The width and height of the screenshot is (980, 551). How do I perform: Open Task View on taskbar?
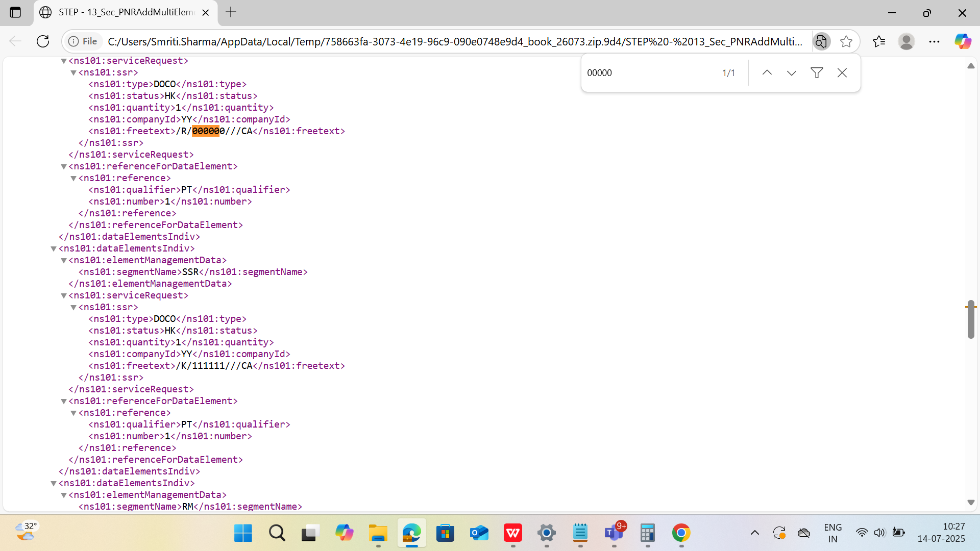310,533
